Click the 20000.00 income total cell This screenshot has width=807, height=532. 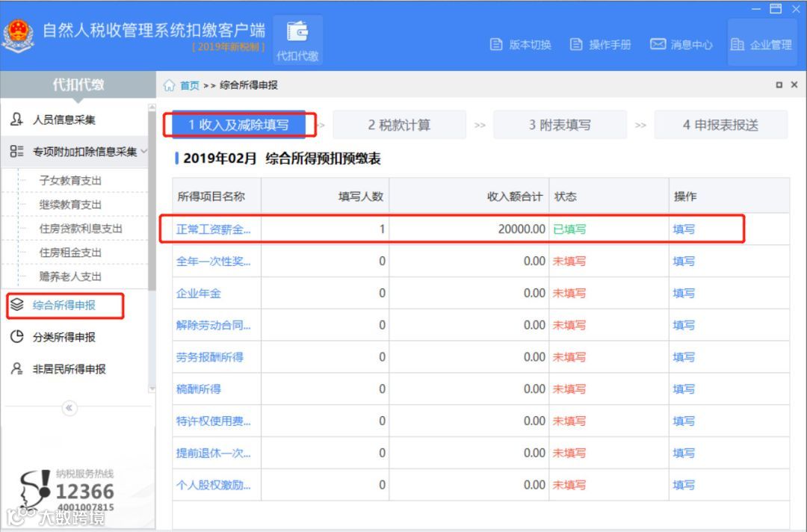469,229
